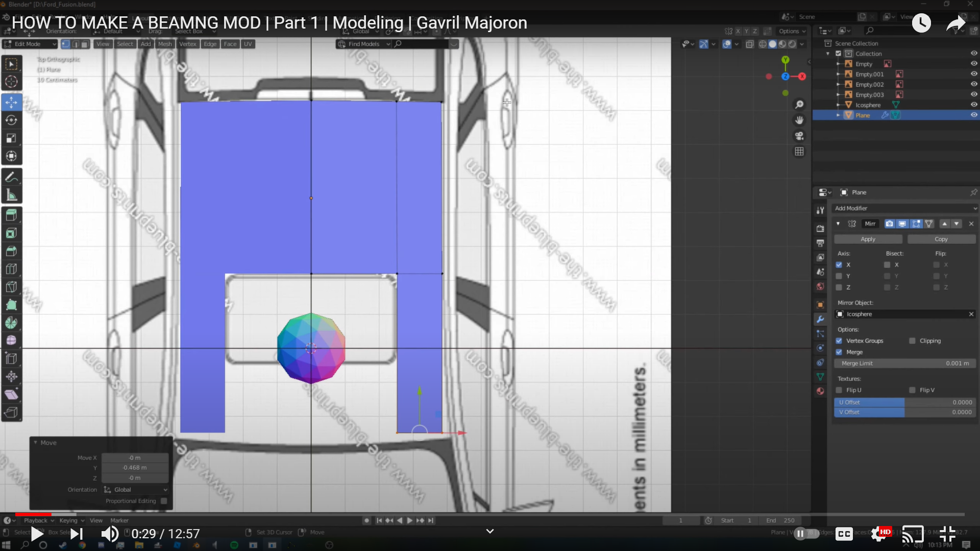Open the shading options dropdown arrow
The image size is (980, 551).
coord(802,44)
